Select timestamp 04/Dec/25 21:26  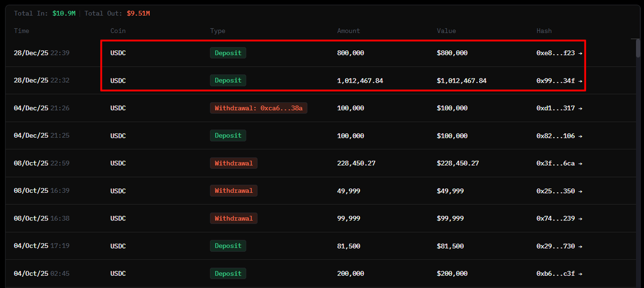(x=42, y=108)
